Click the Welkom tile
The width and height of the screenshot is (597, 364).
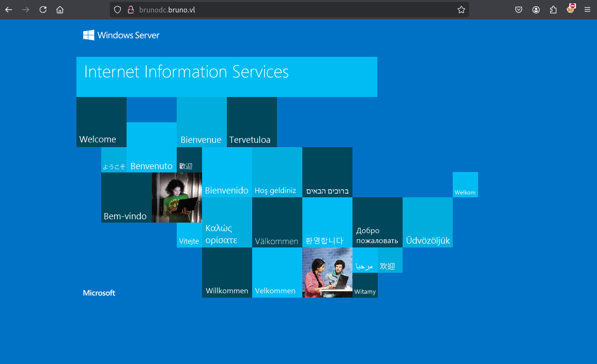[x=465, y=184]
